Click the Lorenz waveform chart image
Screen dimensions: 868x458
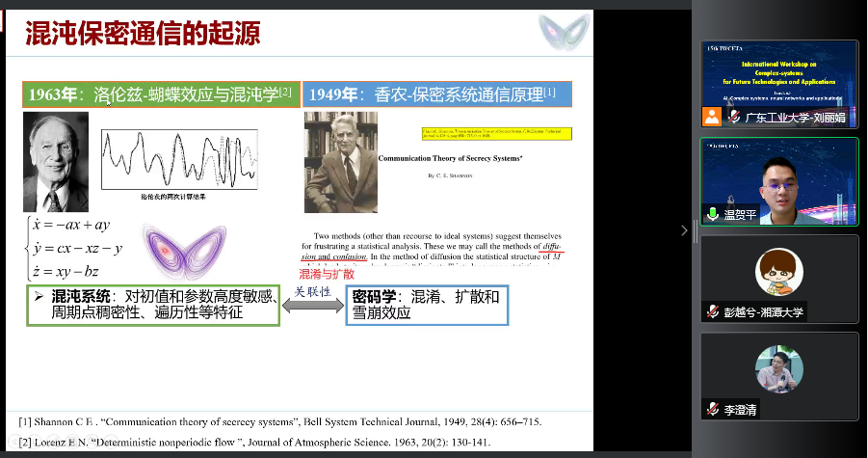[179, 159]
